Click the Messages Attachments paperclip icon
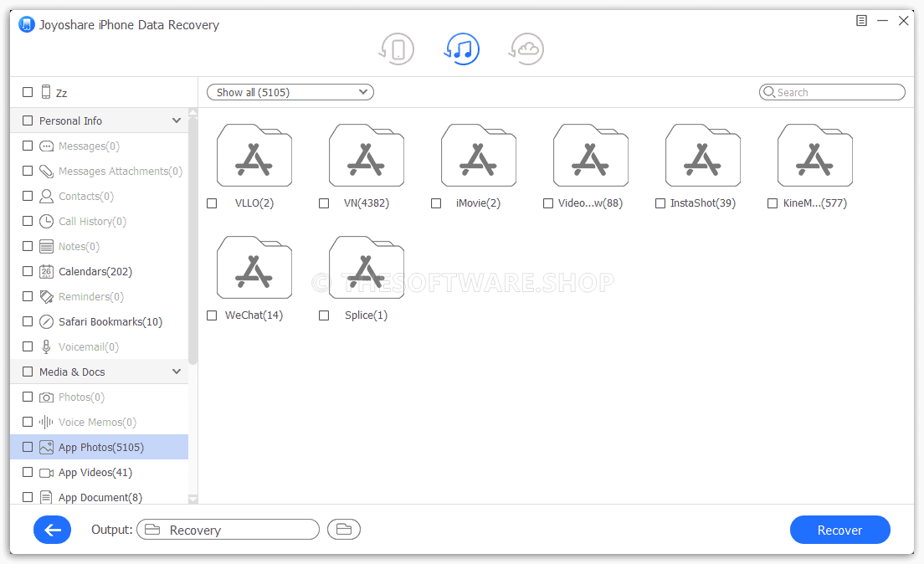The image size is (924, 564). [x=46, y=171]
